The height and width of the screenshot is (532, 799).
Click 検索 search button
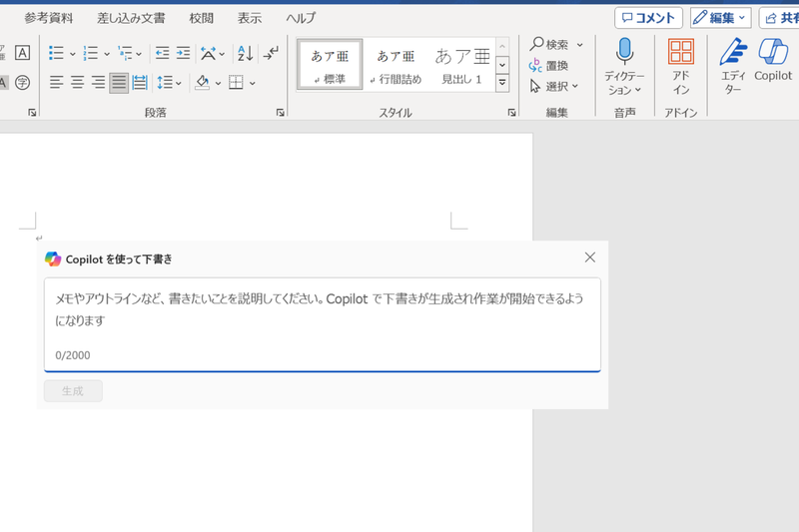point(549,44)
